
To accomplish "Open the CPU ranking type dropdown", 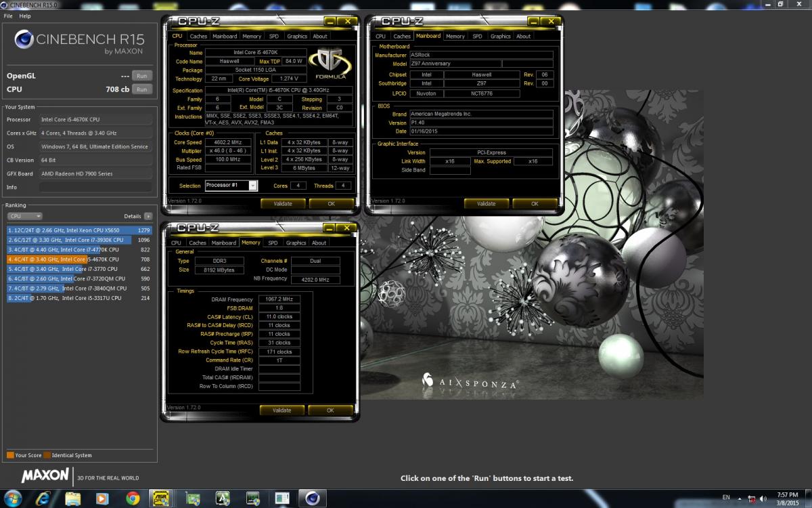I will (x=25, y=216).
